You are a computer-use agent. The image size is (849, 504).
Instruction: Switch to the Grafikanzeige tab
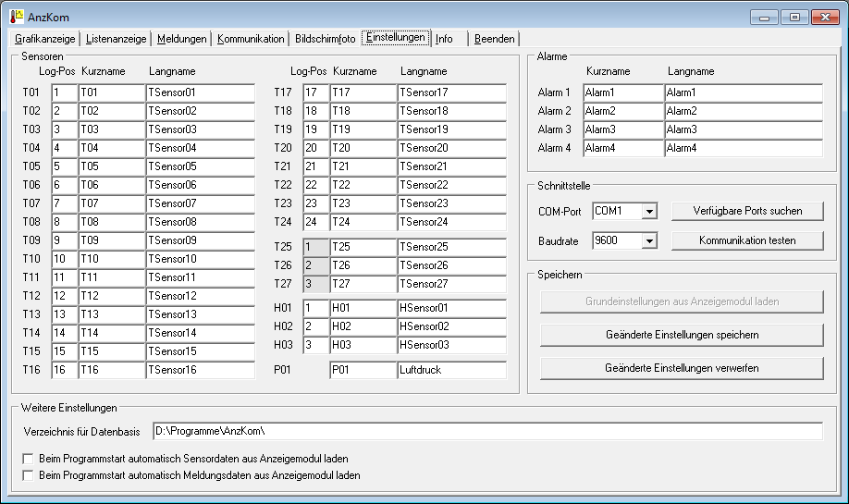[45, 39]
